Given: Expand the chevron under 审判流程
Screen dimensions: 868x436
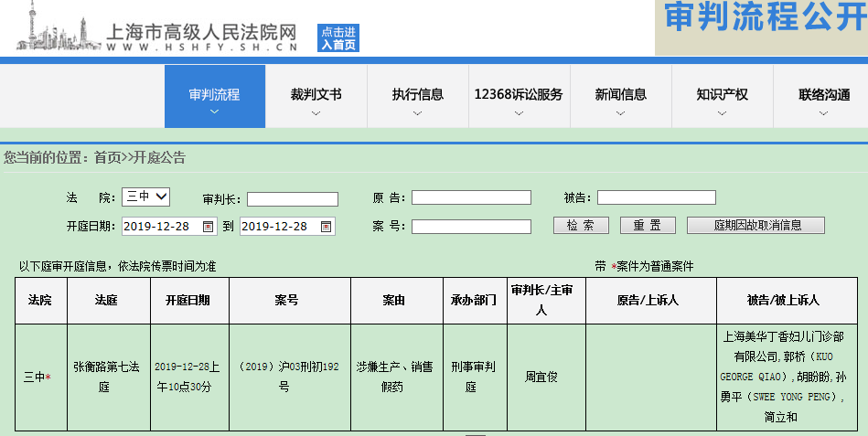Looking at the screenshot, I should [215, 112].
